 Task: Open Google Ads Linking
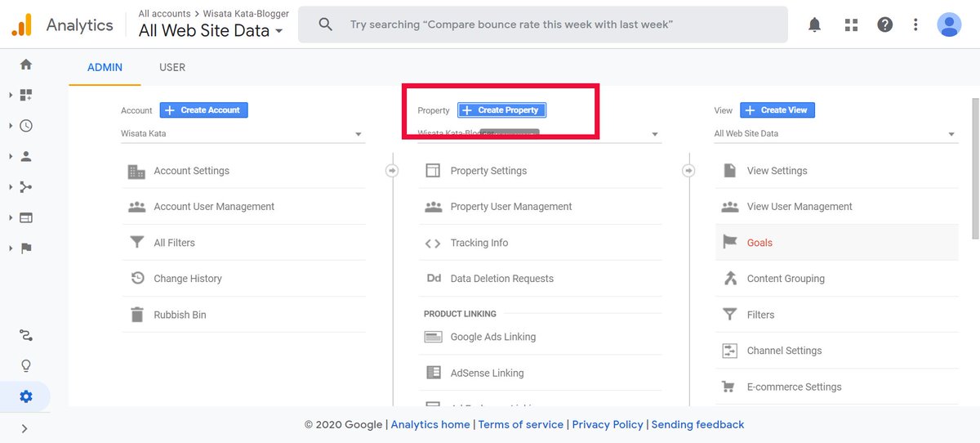(540, 337)
